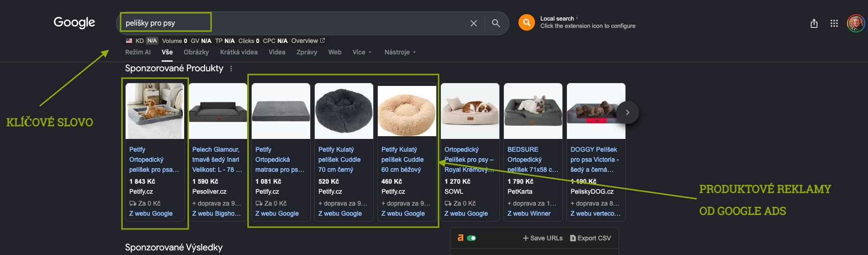Image resolution: width=868 pixels, height=255 pixels.
Task: Click 'Z webu Google' under SOWL
Action: coord(466,213)
